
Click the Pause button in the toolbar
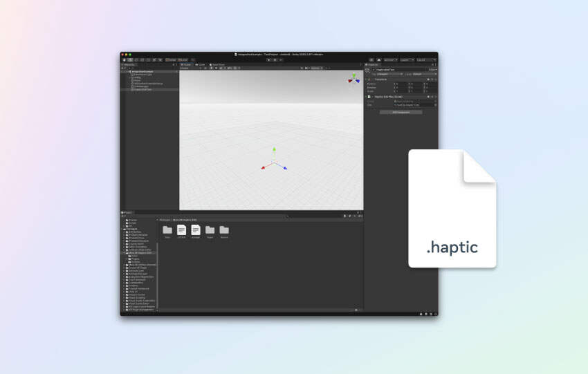[x=275, y=59]
